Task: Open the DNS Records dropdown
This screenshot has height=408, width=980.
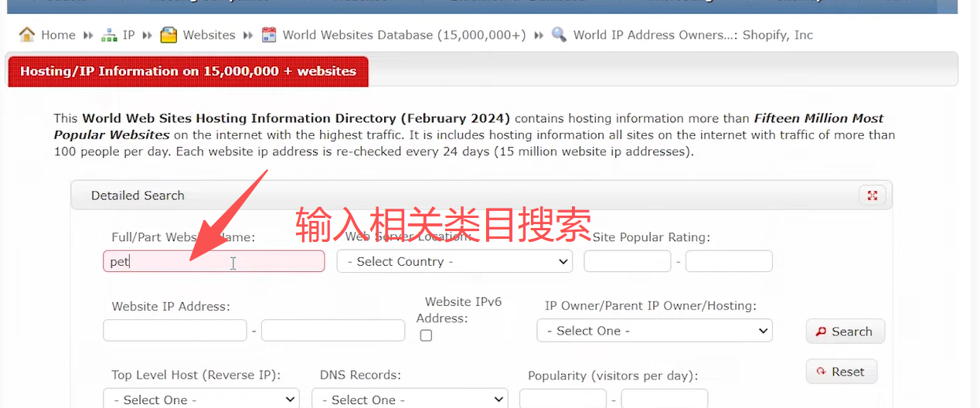Action: (410, 399)
